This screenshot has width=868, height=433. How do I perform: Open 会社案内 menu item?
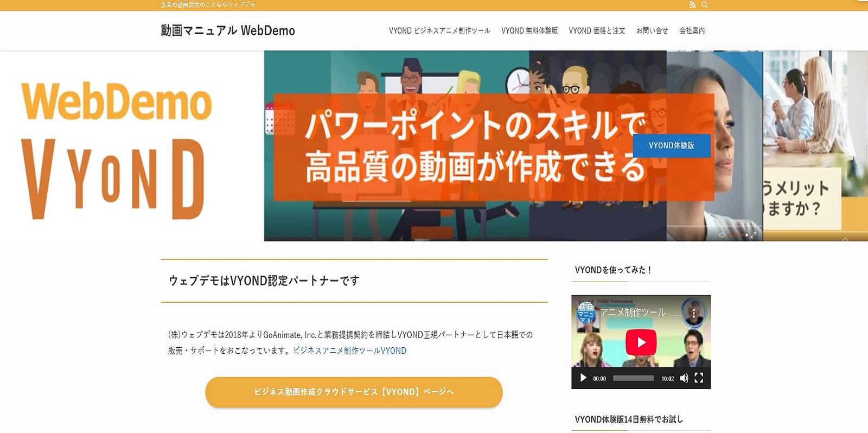692,31
